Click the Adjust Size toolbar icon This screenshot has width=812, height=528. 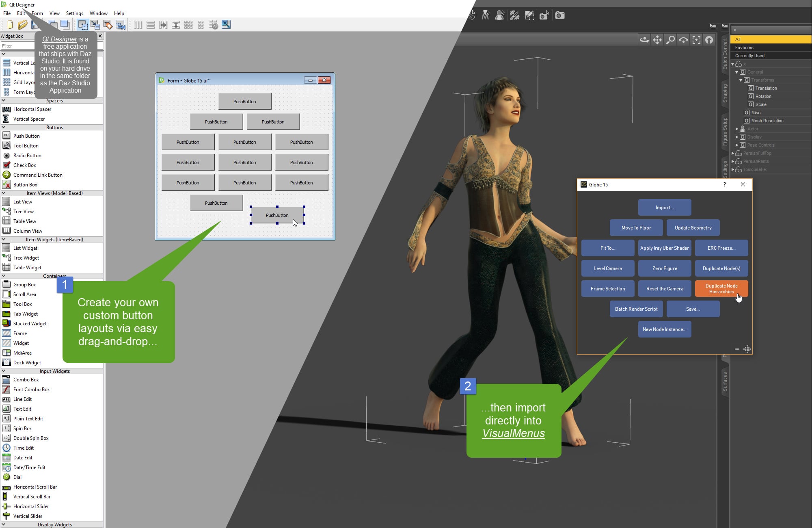click(227, 25)
